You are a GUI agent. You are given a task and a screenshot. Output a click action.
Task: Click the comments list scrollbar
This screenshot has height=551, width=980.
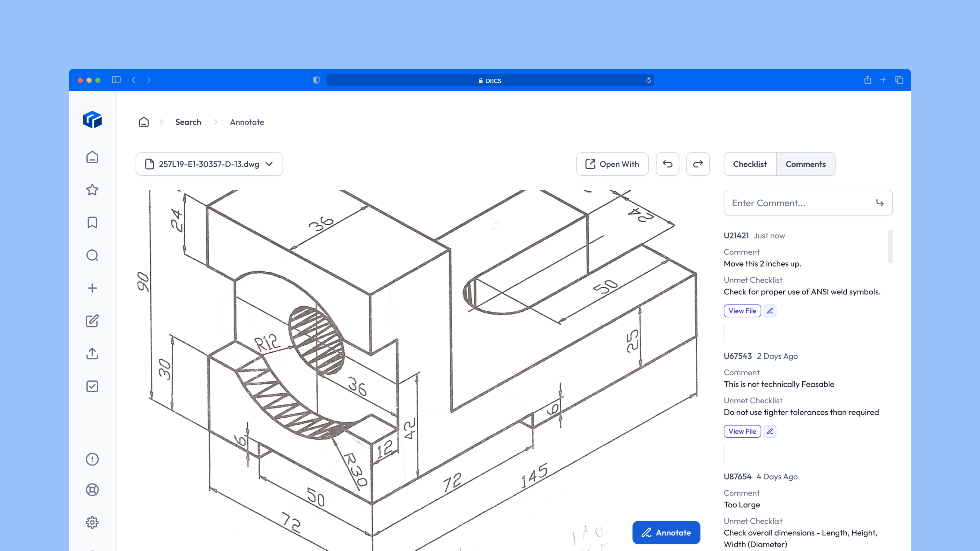(x=890, y=246)
